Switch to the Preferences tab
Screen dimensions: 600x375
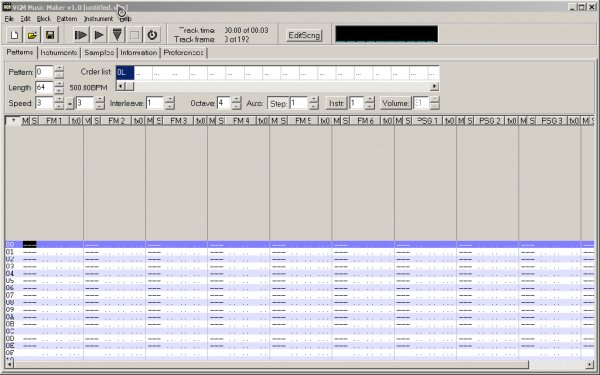[183, 53]
